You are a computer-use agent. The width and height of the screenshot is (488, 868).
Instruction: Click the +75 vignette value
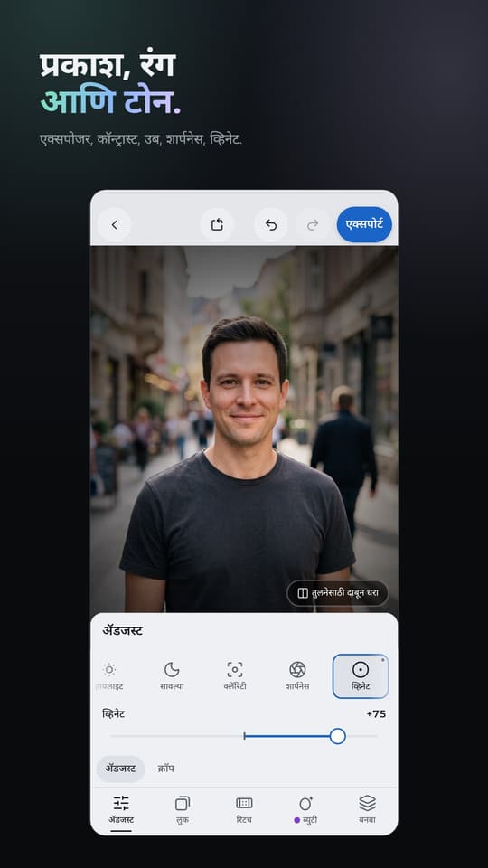[376, 714]
